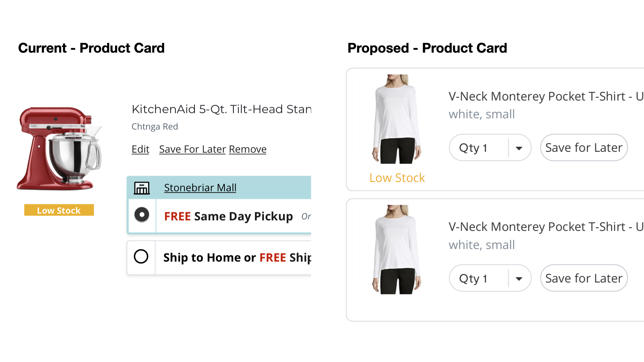Click the yellow Low Stock badge under mixer
The height and width of the screenshot is (362, 644).
tap(59, 210)
